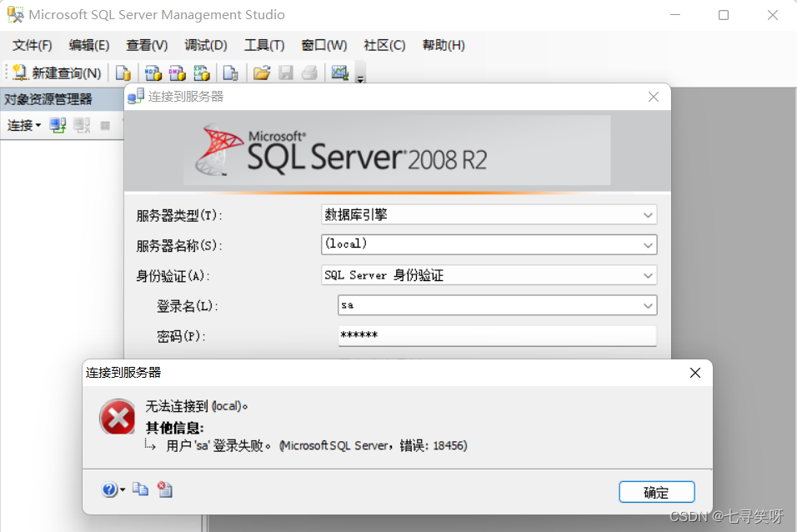This screenshot has width=797, height=532.
Task: Click the Disconnect icon in Object Explorer
Action: [x=82, y=125]
